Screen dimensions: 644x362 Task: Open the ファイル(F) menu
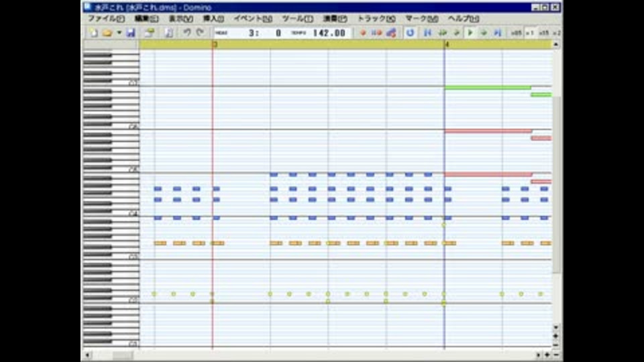(106, 19)
